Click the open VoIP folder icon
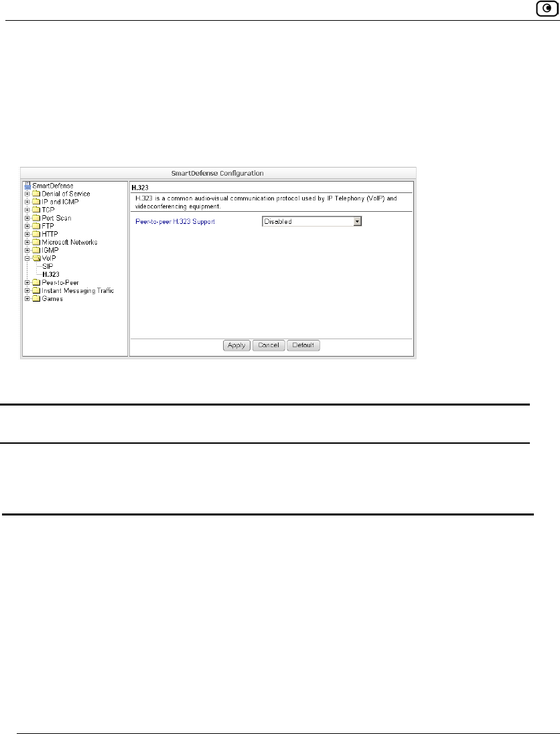Image resolution: width=560 pixels, height=734 pixels. pyautogui.click(x=36, y=258)
